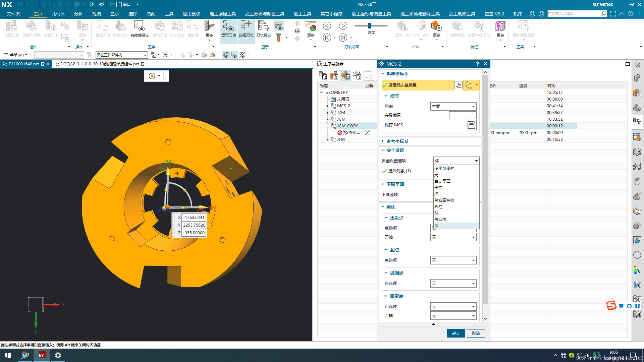The width and height of the screenshot is (644, 362).
Task: Switch to the 几何体 ribbon tab
Action: (58, 14)
